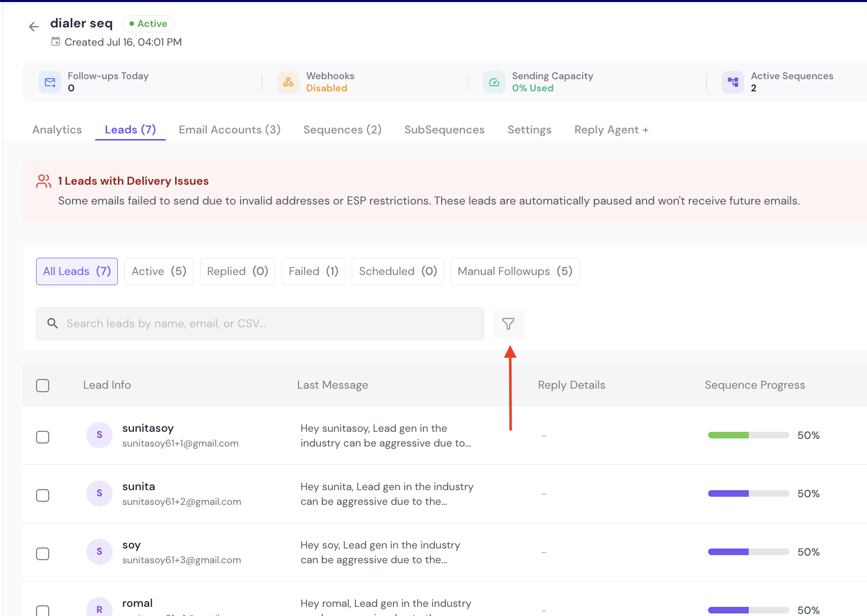Image resolution: width=867 pixels, height=616 pixels.
Task: Filter by Replied (0) leads
Action: (238, 271)
